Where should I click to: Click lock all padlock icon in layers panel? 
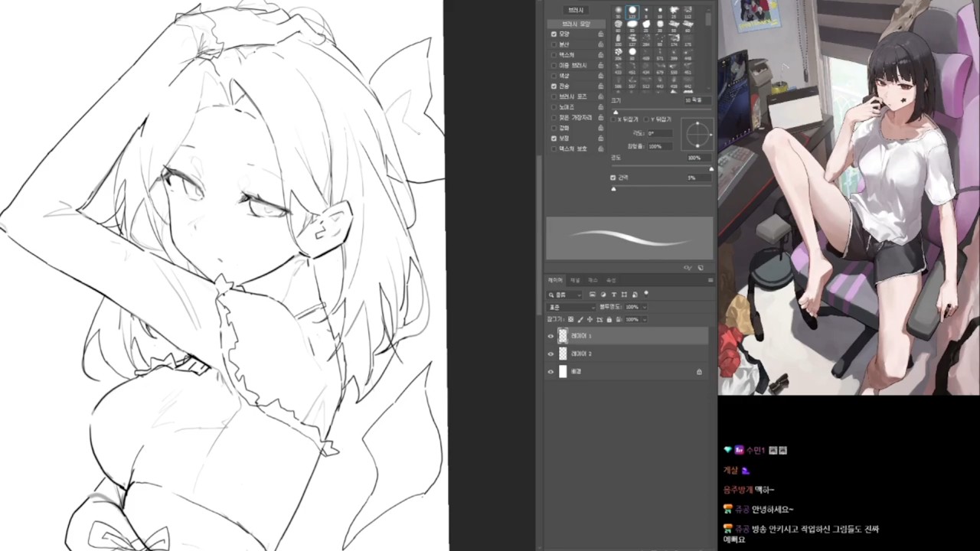point(609,320)
